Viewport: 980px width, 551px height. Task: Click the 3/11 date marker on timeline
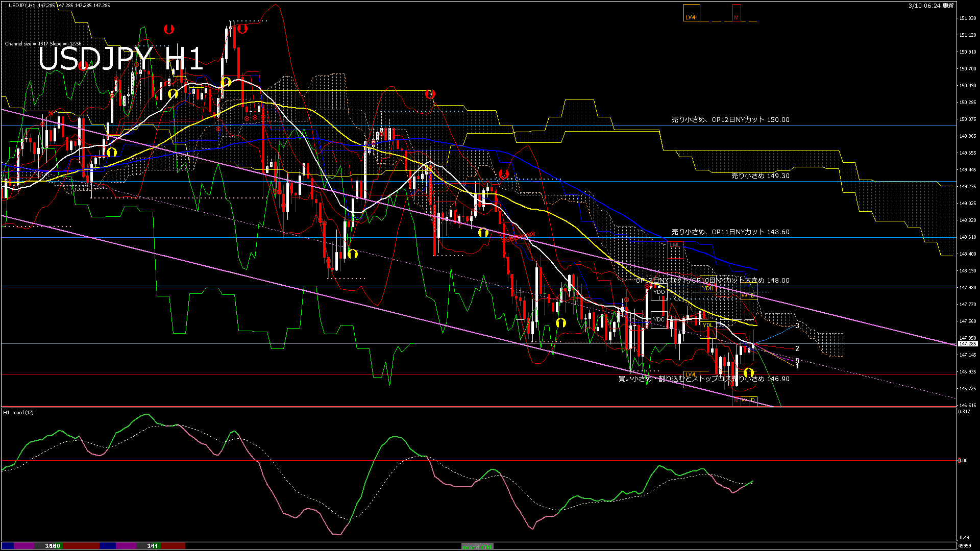152,546
